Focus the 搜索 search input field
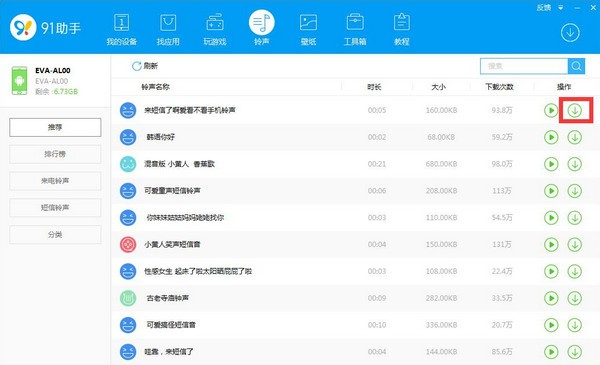Image resolution: width=600 pixels, height=365 pixels. (524, 66)
